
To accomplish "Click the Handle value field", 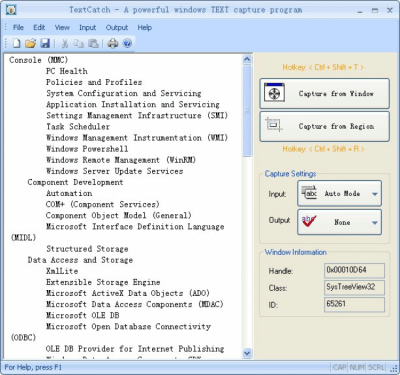I will coord(354,270).
